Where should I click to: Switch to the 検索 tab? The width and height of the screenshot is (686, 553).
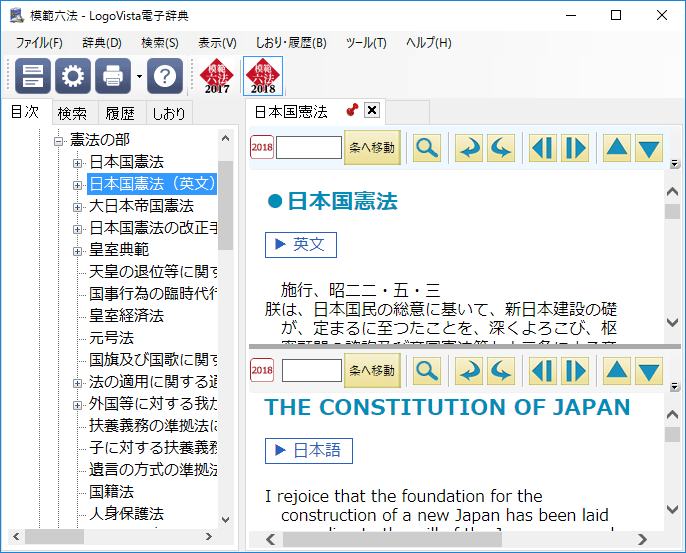tap(73, 113)
